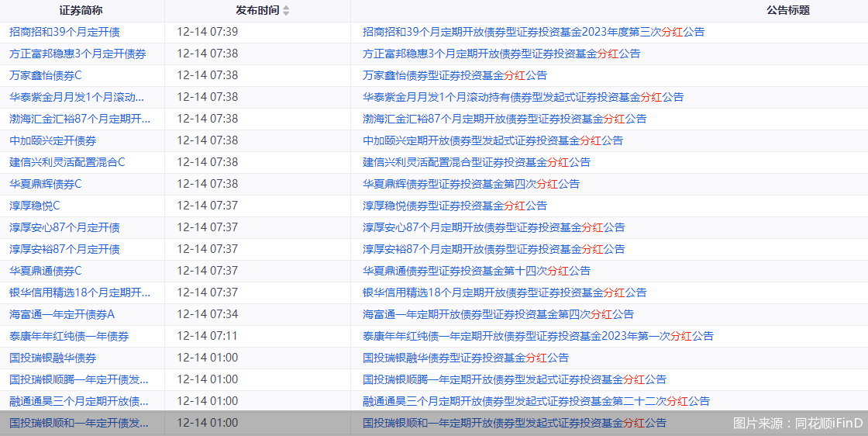The image size is (868, 436).
Task: Open announcement 国投瑞银顺和一年定期开放债券型发起式分红公告
Action: pyautogui.click(x=515, y=423)
